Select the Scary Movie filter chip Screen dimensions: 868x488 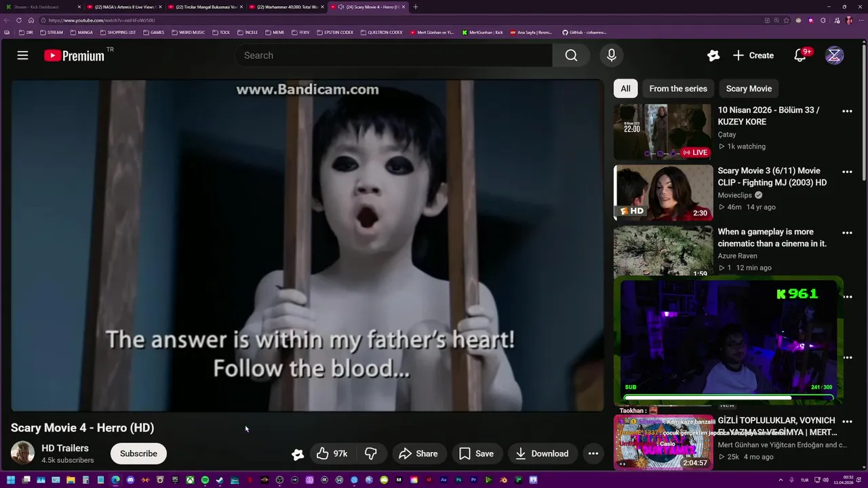tap(749, 88)
